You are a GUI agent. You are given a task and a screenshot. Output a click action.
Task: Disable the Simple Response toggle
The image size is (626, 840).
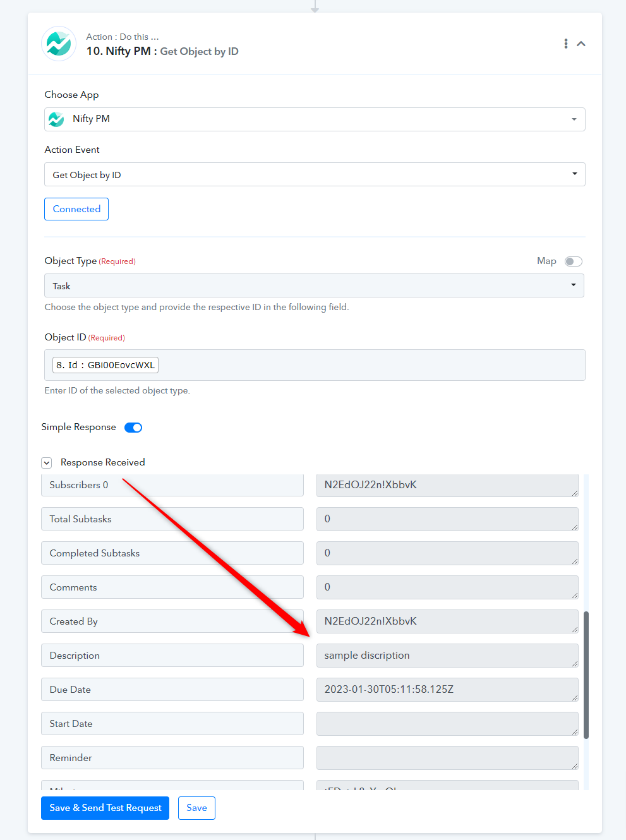pos(133,428)
